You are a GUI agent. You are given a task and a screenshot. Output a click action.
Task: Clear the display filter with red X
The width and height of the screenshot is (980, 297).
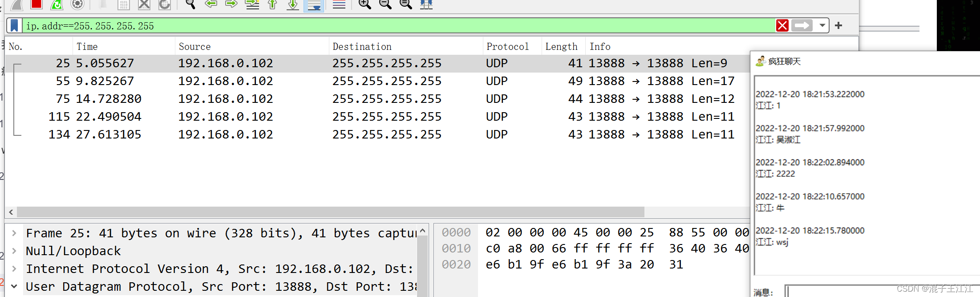pyautogui.click(x=782, y=25)
